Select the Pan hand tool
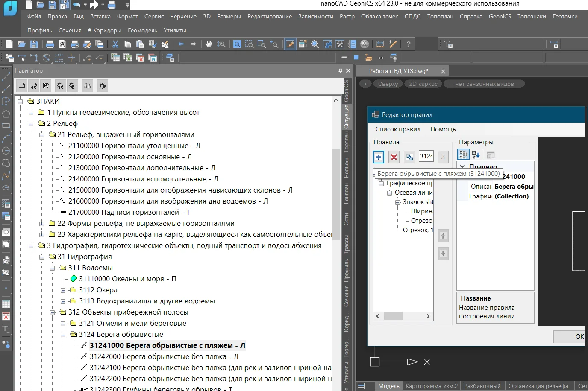The image size is (588, 391). pyautogui.click(x=209, y=44)
